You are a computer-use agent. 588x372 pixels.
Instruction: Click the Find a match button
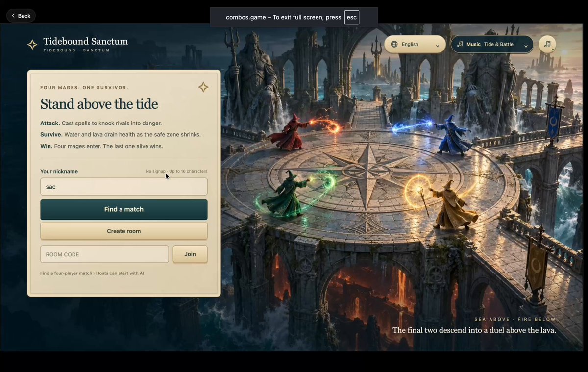pyautogui.click(x=124, y=209)
